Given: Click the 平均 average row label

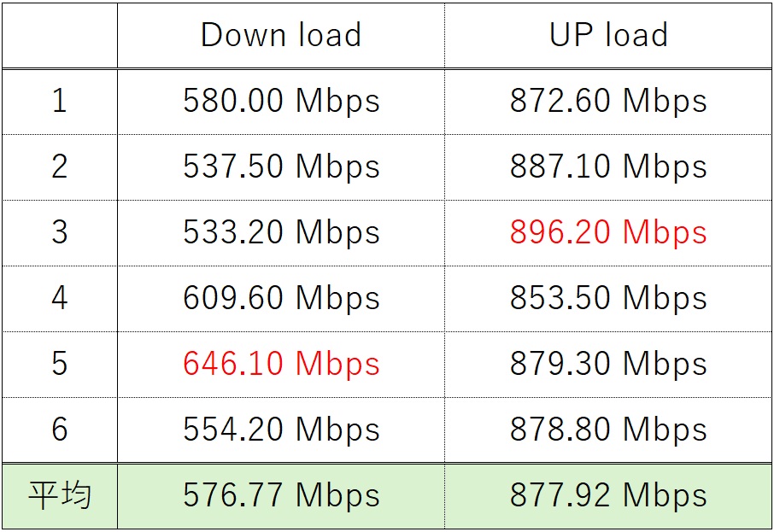Looking at the screenshot, I should click(59, 496).
